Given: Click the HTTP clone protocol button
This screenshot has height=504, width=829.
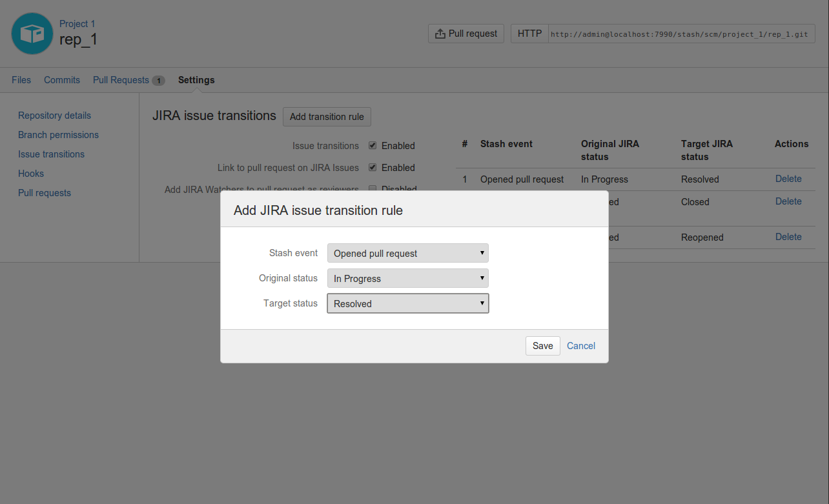Looking at the screenshot, I should (529, 34).
